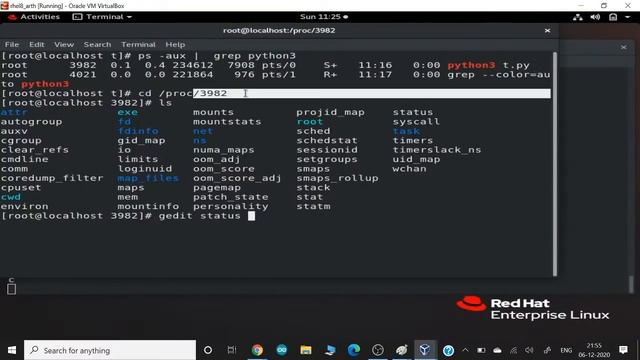Click the 'fdinfo' directory entry

coord(138,131)
